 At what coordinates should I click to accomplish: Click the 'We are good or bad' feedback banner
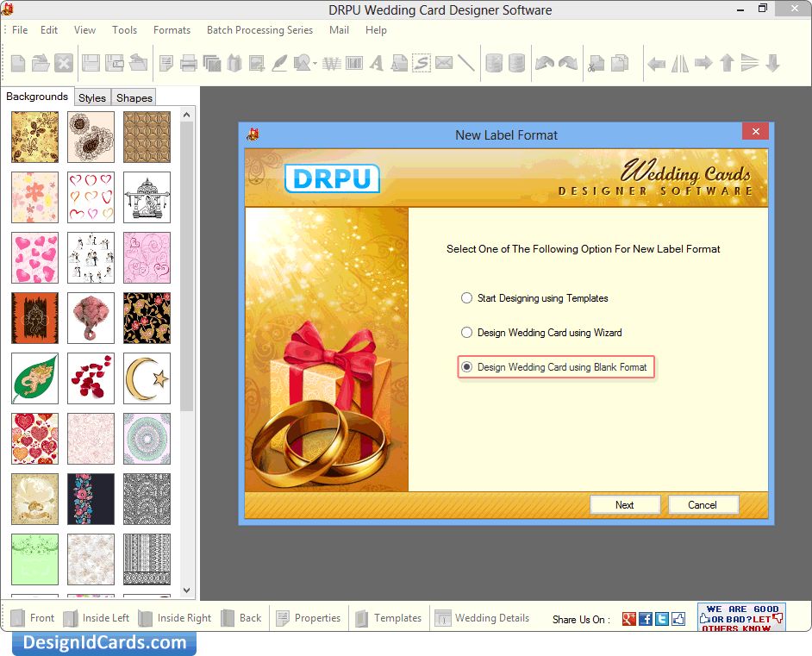(741, 617)
